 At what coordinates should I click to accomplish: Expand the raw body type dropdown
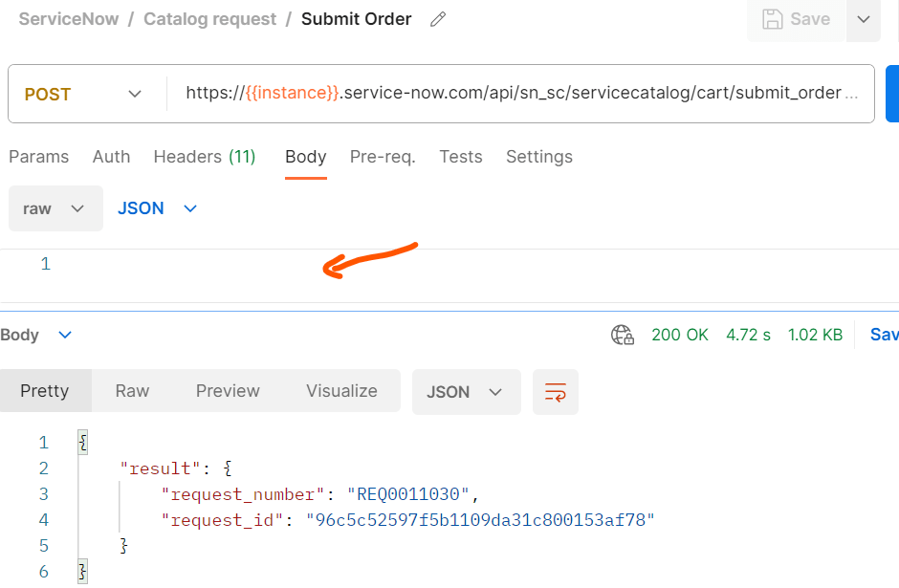click(55, 208)
